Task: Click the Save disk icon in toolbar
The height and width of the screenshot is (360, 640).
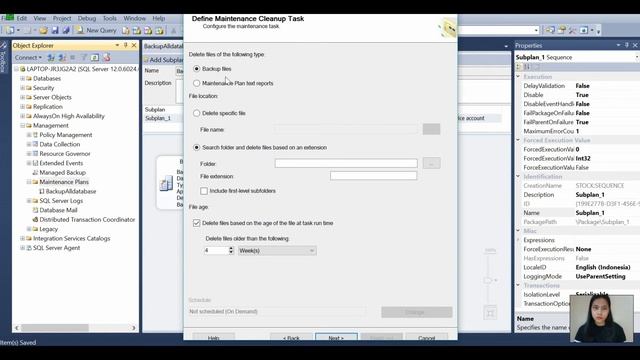Action: (55, 30)
